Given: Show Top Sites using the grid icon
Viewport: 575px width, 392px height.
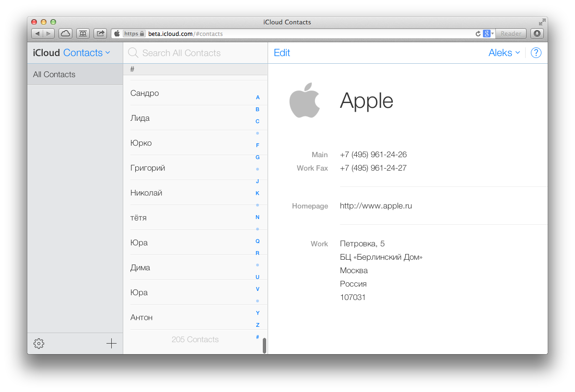Looking at the screenshot, I should click(82, 34).
